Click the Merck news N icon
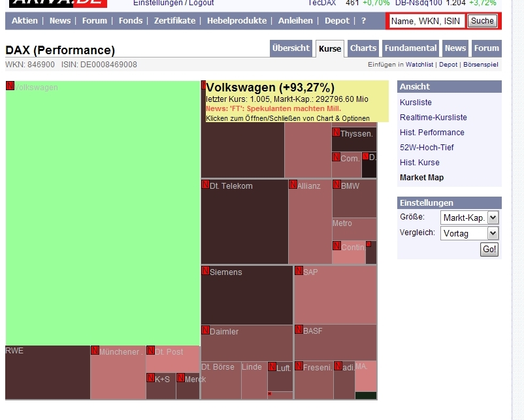Screen dimensions: 524x420 (181, 378)
